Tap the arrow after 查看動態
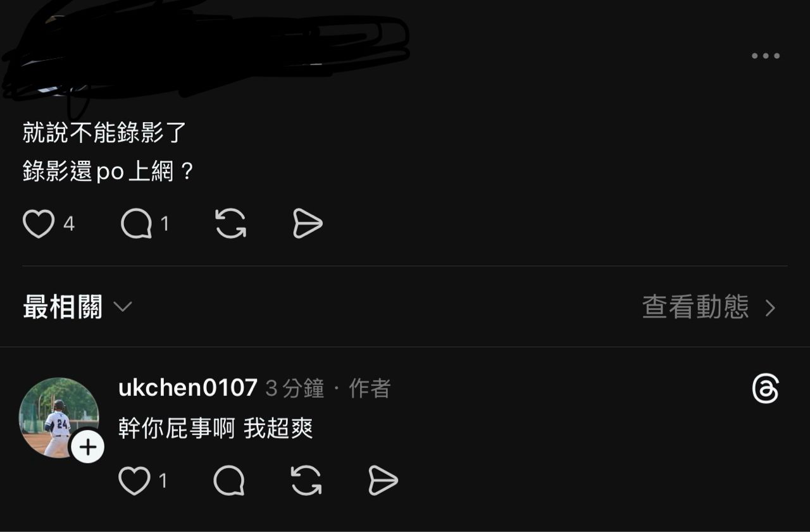This screenshot has height=532, width=810. [770, 308]
